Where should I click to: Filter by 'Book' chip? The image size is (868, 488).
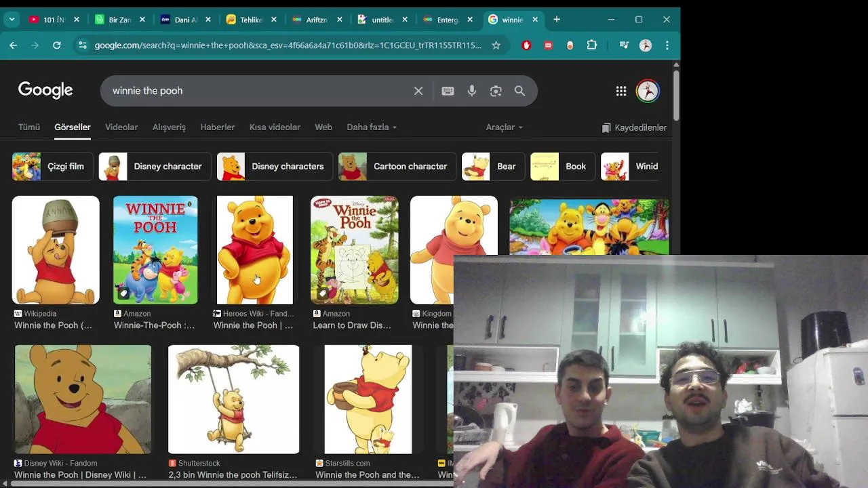(562, 166)
